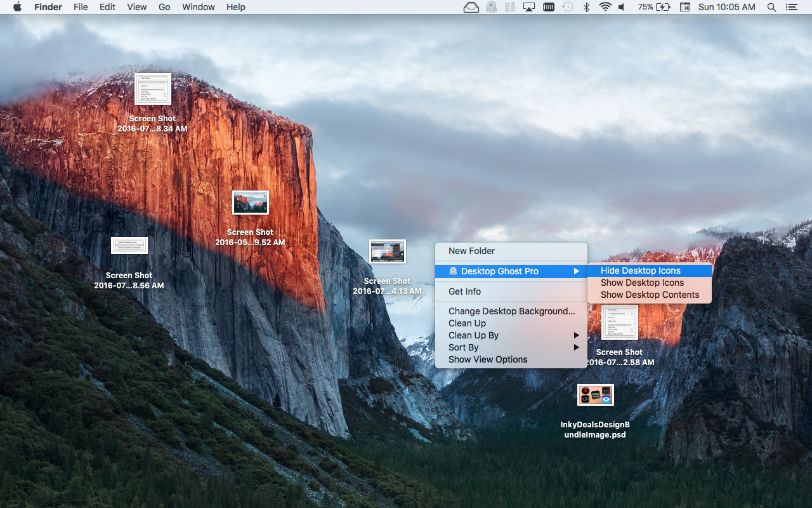Screen dimensions: 812x508
Task: Select Hide Desktop Icons in submenu
Action: (649, 271)
